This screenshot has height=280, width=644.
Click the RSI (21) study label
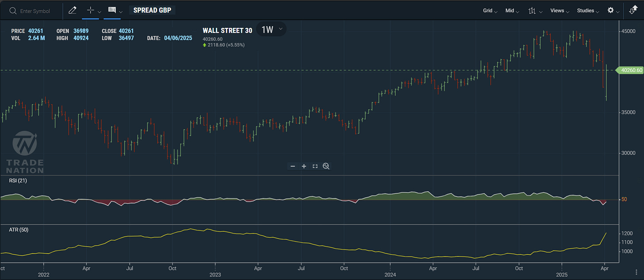(18, 180)
